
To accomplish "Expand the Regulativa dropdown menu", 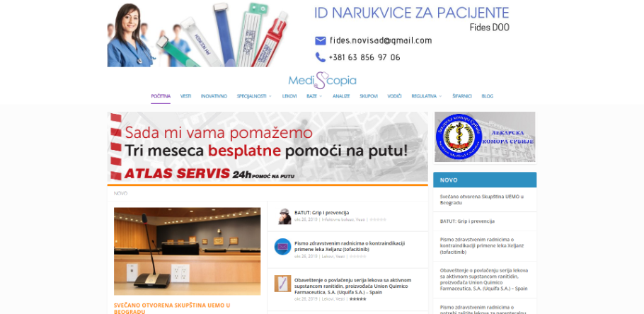I will 427,96.
